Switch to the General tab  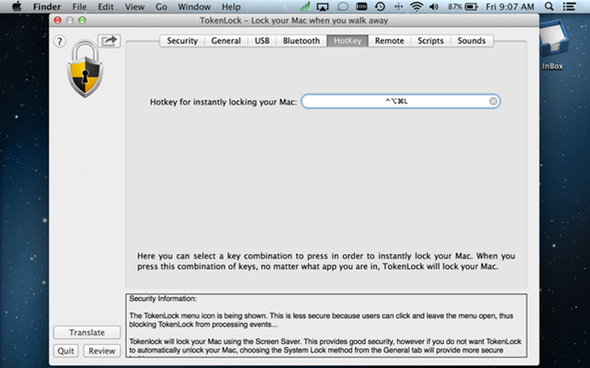click(x=226, y=41)
